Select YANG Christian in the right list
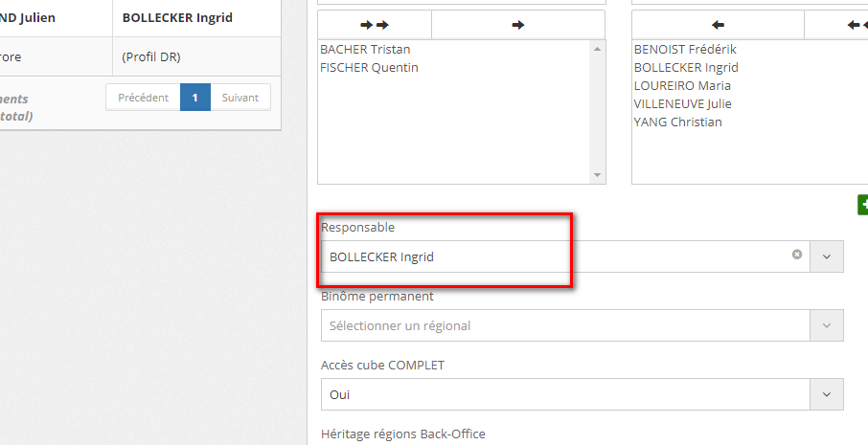Image resolution: width=868 pixels, height=445 pixels. pos(677,122)
